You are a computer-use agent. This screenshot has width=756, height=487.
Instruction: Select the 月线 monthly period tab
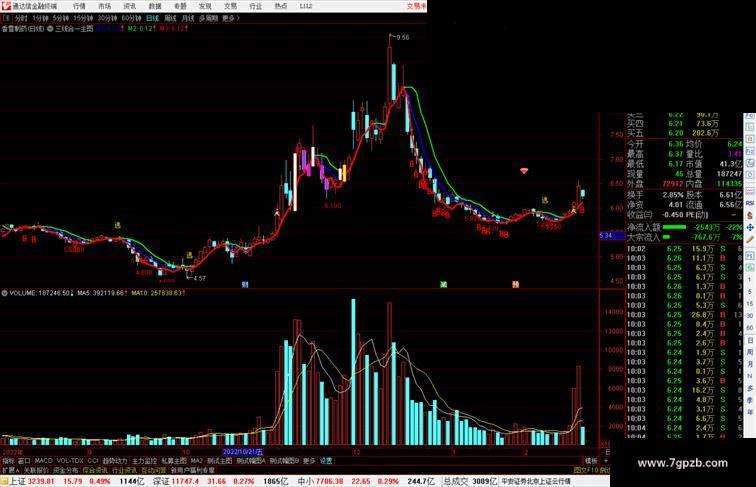pyautogui.click(x=188, y=18)
